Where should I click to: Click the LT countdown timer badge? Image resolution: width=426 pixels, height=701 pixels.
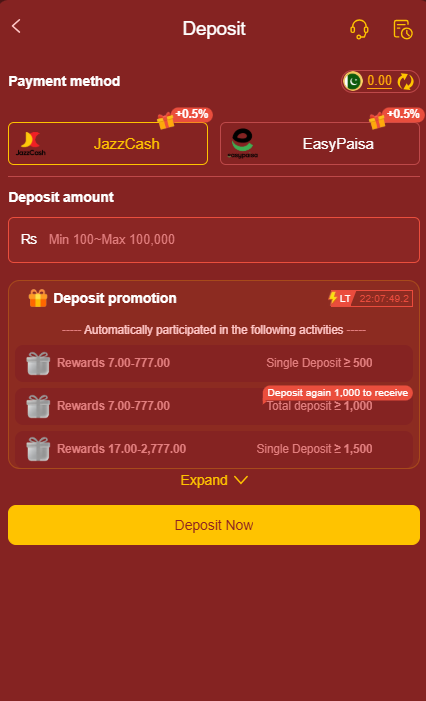click(371, 298)
